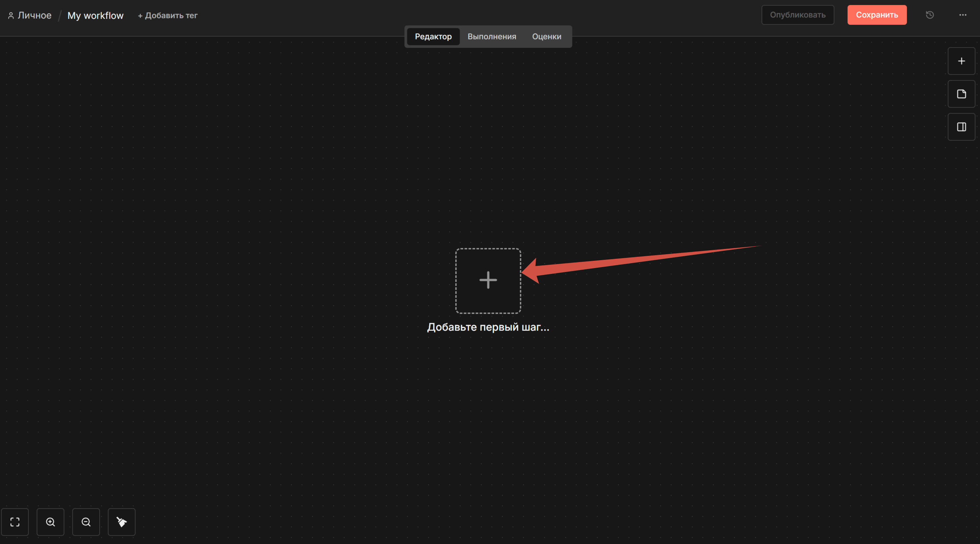The height and width of the screenshot is (544, 980).
Task: Open the three-dots more options menu
Action: pyautogui.click(x=963, y=15)
